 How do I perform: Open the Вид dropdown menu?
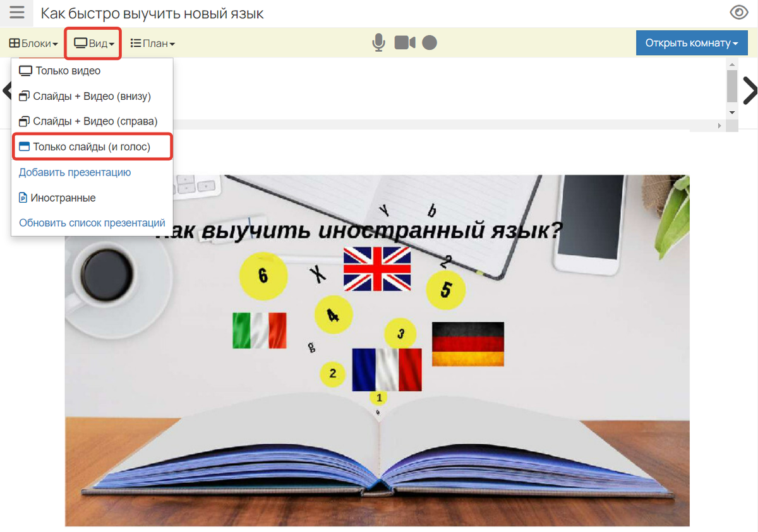[93, 44]
